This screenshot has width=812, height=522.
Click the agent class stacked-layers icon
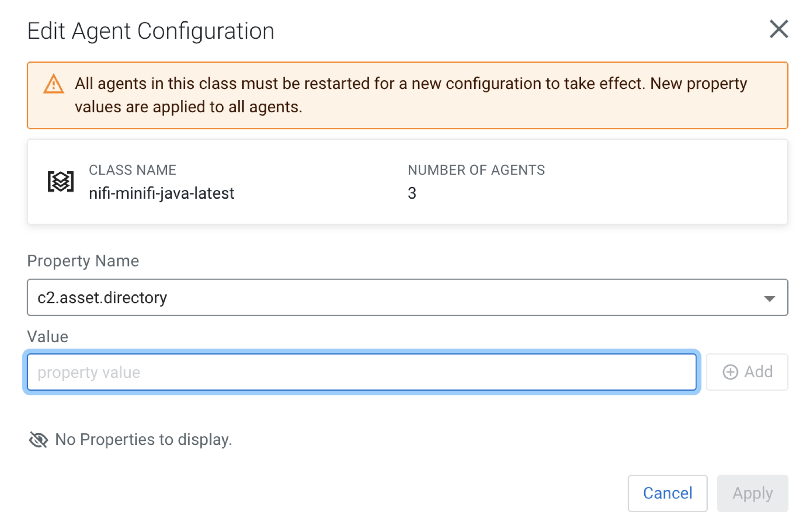60,182
